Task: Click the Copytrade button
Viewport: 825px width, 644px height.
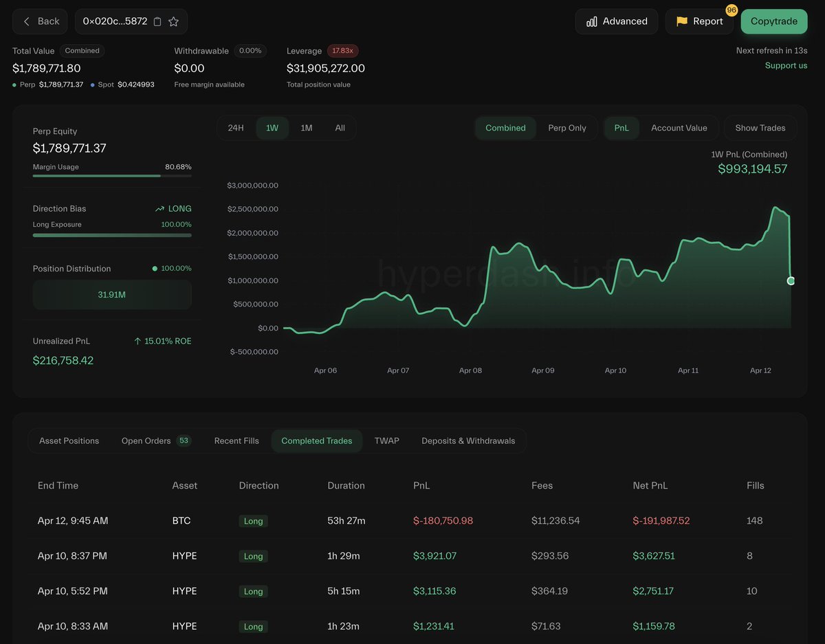Action: 773,21
